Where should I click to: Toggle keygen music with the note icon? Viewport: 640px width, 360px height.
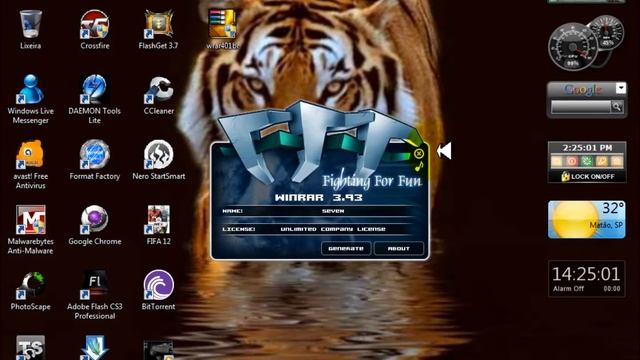click(x=419, y=166)
